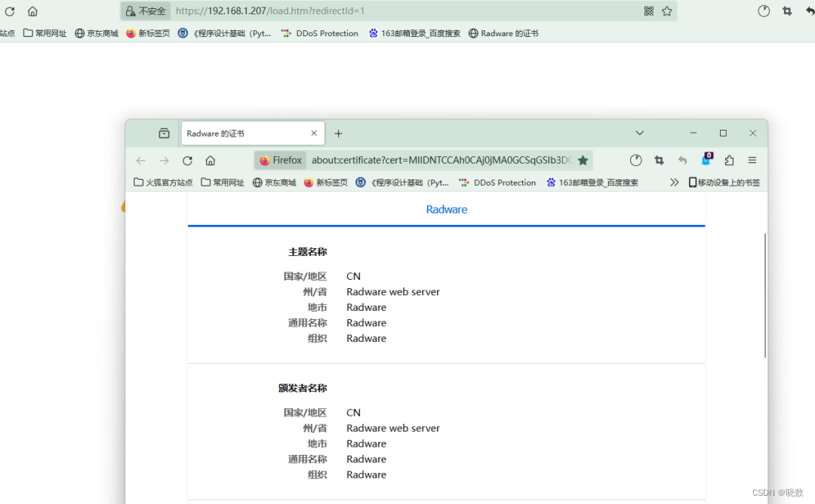Viewport: 815px width, 504px height.
Task: Open DDoS Protection bookmark in background window
Action: click(x=320, y=33)
